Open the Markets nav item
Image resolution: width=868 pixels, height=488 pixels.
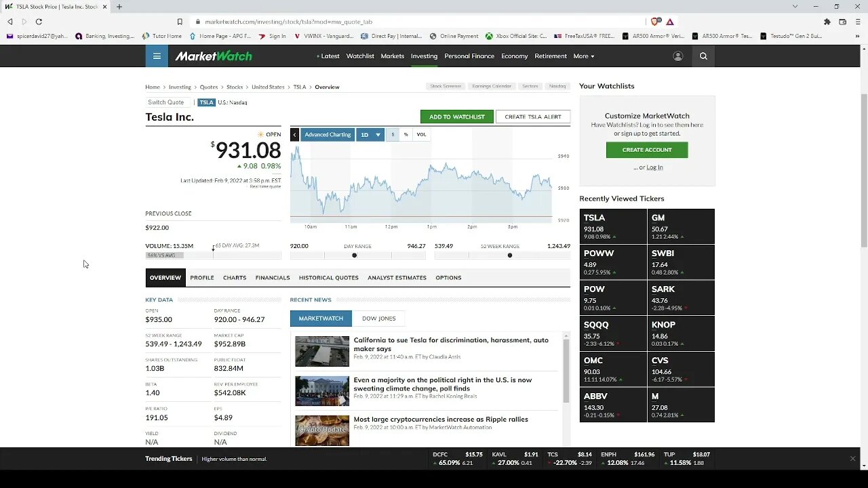pos(392,56)
